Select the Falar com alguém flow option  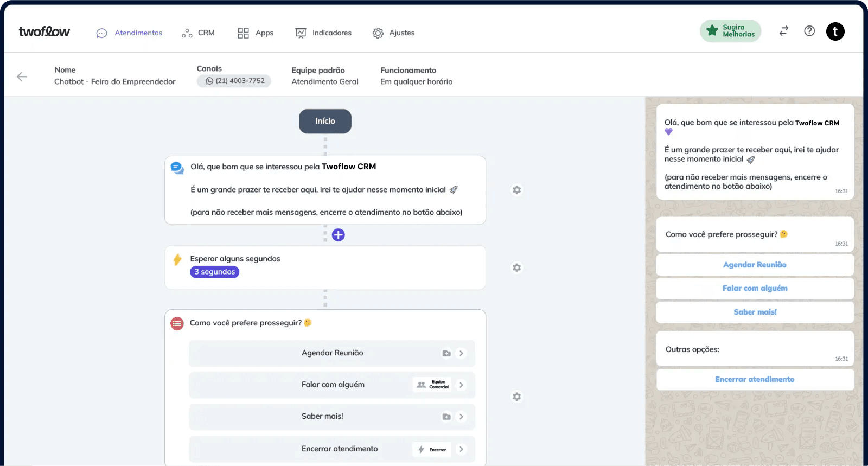coord(332,385)
